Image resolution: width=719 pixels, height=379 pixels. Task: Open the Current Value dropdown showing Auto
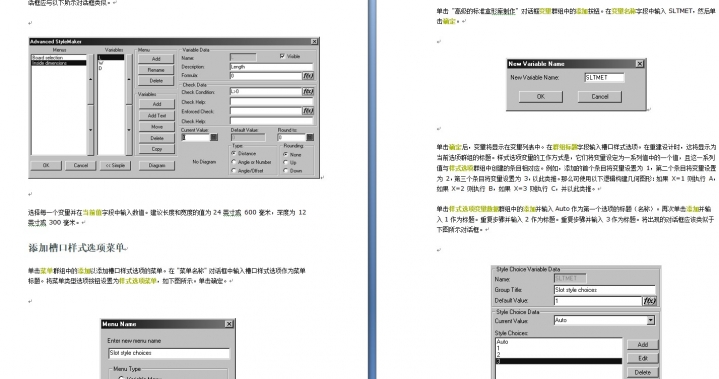pyautogui.click(x=651, y=320)
